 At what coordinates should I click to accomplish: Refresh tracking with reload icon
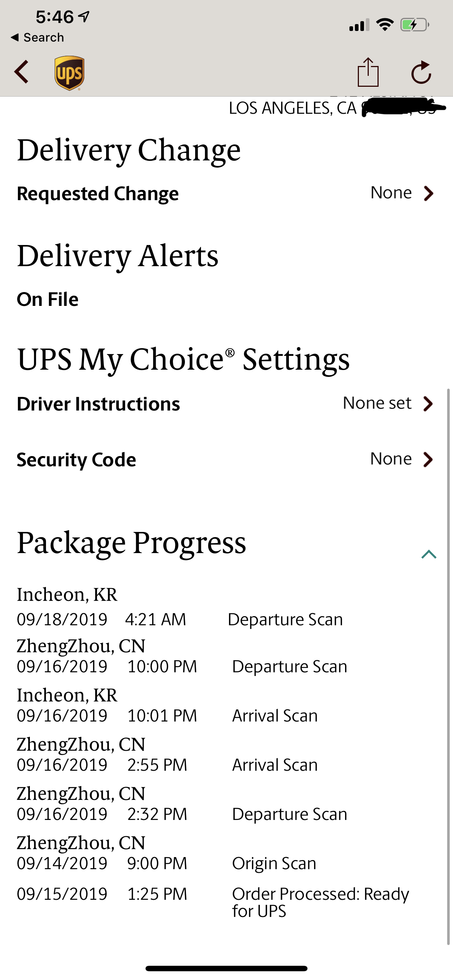(421, 72)
